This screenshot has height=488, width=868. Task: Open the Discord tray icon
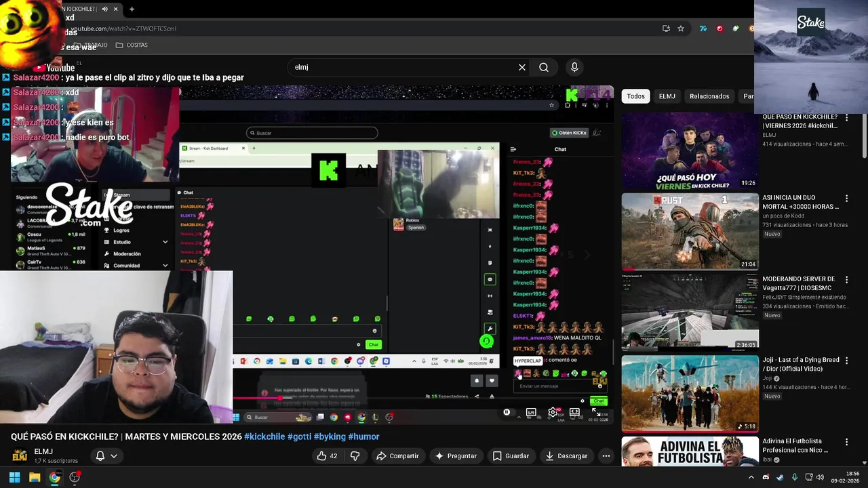[x=766, y=477]
